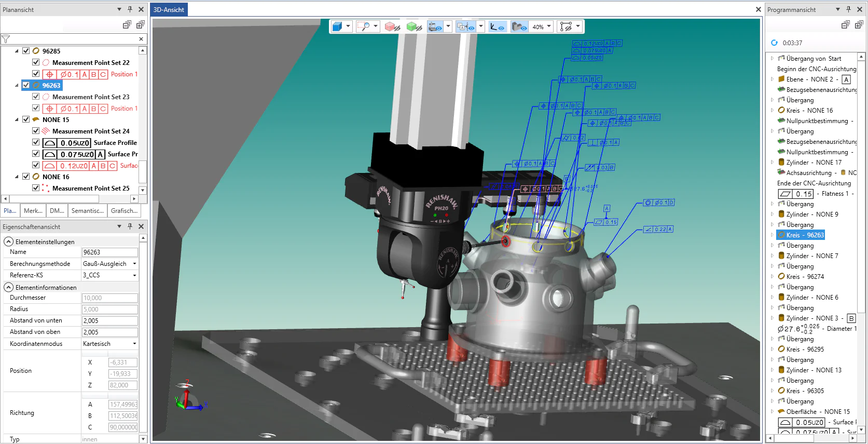Click Zylinder - NONE 9 program step
The height and width of the screenshot is (444, 868).
811,214
